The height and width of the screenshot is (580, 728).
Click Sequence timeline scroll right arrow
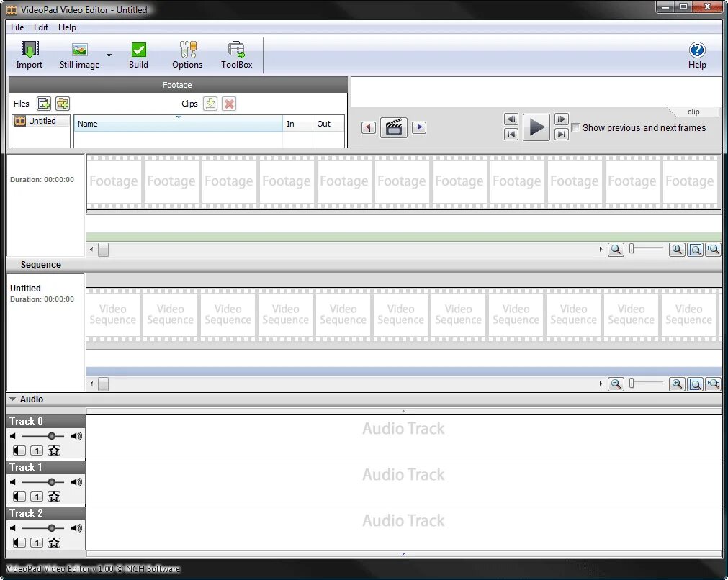601,384
